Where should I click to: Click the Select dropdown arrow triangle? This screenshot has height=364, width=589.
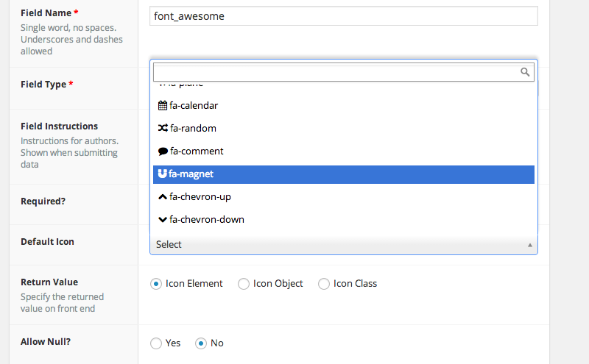click(x=529, y=245)
